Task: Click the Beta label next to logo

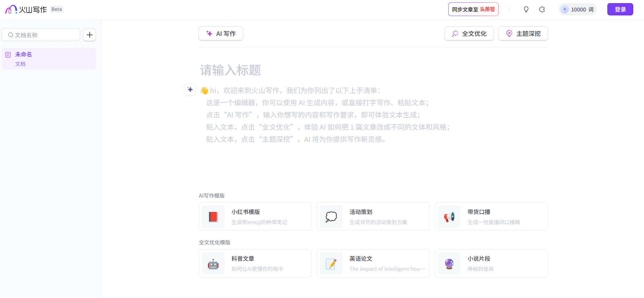Action: [57, 9]
